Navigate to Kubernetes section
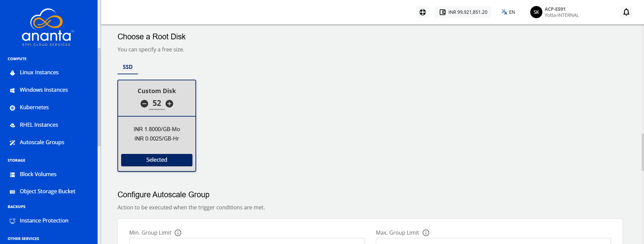 (x=34, y=107)
